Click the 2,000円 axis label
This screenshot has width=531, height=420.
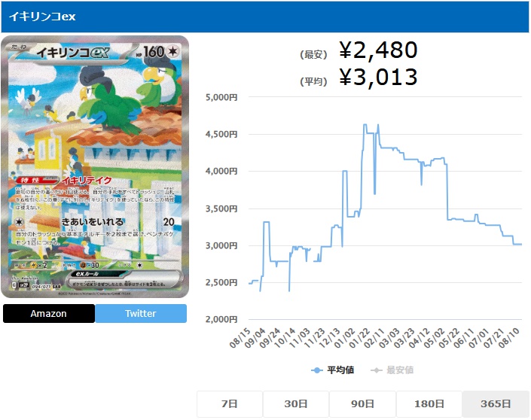tap(221, 319)
